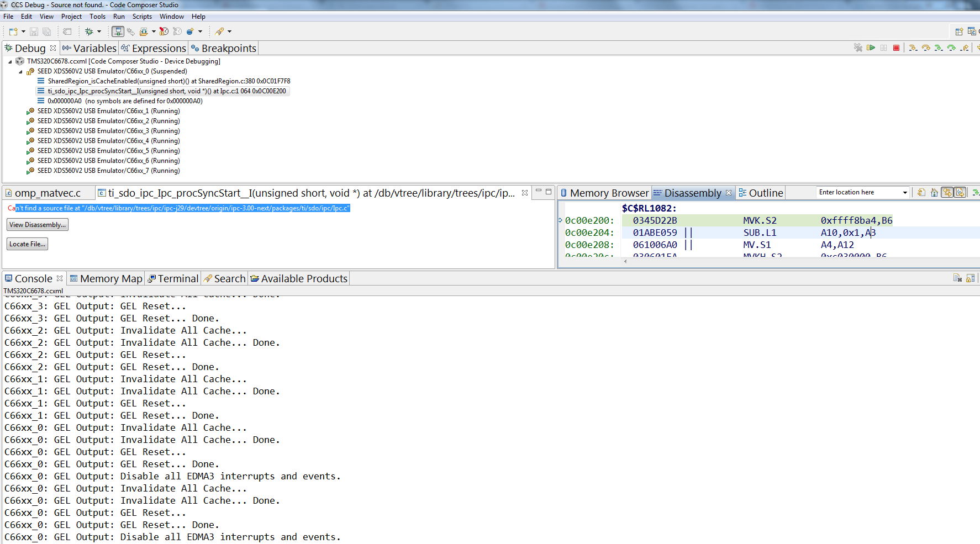Click the Disassembly Go to Home icon
Viewport: 980px width, 544px height.
coord(934,192)
